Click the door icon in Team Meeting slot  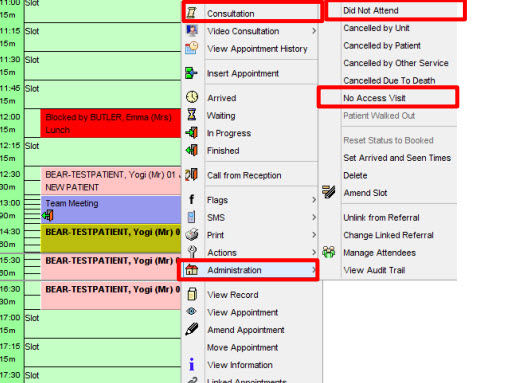48,216
